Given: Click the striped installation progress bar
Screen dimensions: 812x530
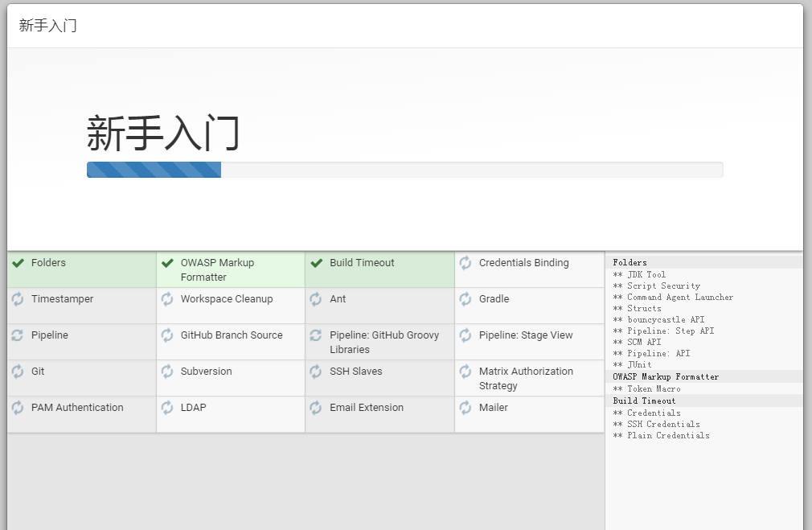Looking at the screenshot, I should tap(404, 170).
